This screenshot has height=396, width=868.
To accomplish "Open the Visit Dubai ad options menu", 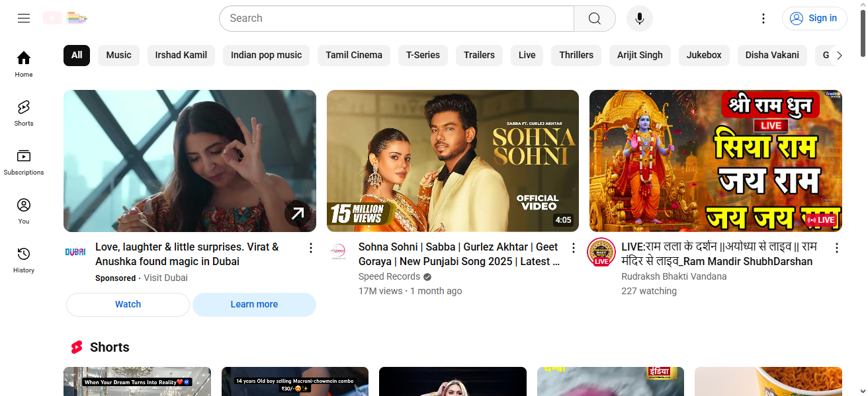I will coord(310,248).
